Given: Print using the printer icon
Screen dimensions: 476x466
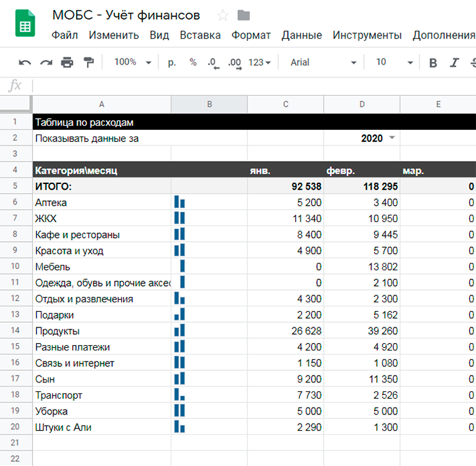Looking at the screenshot, I should pyautogui.click(x=67, y=62).
